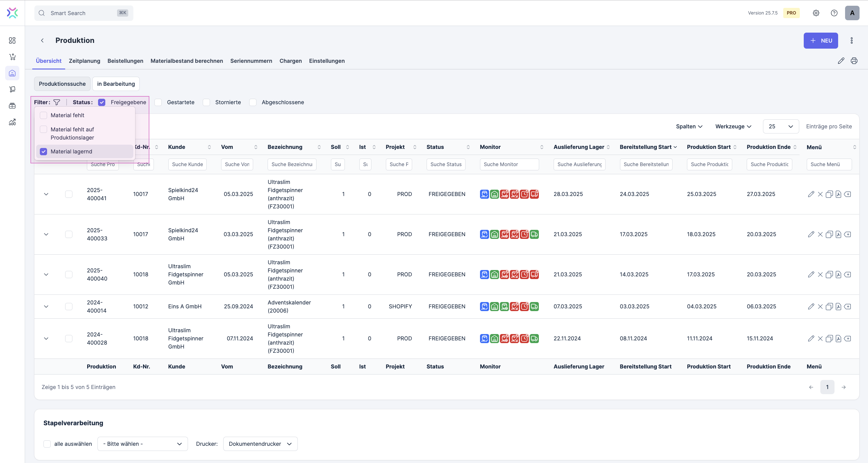The height and width of the screenshot is (463, 868).
Task: Click the filter funnel icon
Action: pyautogui.click(x=57, y=102)
